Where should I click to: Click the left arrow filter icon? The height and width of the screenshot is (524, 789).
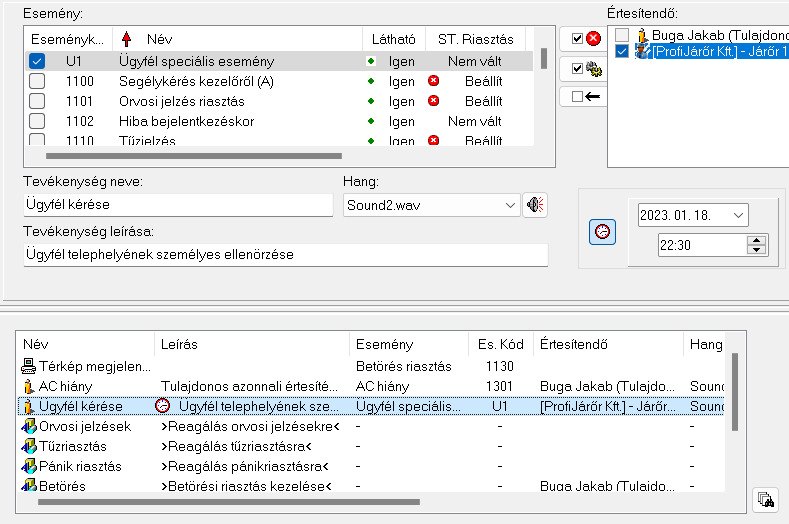593,97
